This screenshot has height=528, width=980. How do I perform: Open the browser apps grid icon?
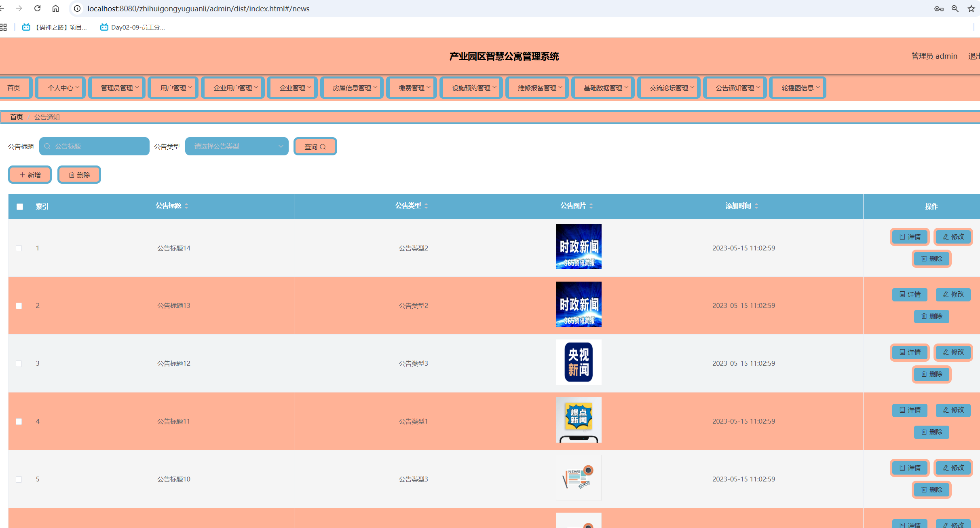pos(3,27)
